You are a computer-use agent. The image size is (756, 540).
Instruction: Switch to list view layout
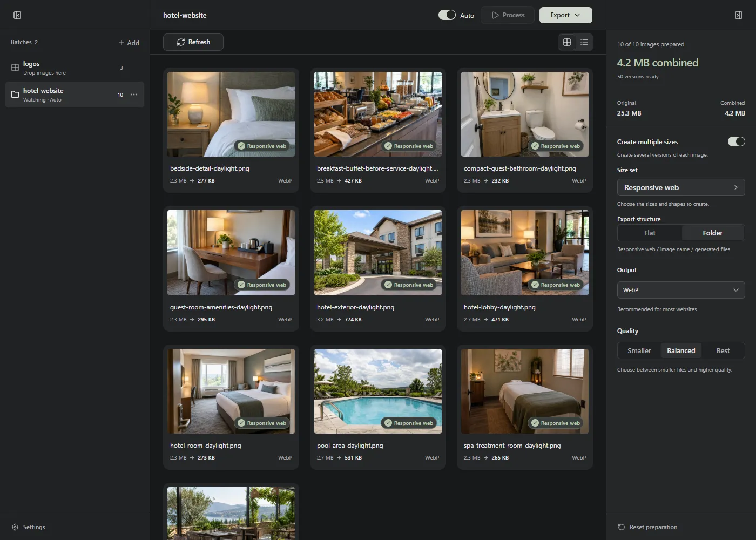click(x=584, y=42)
